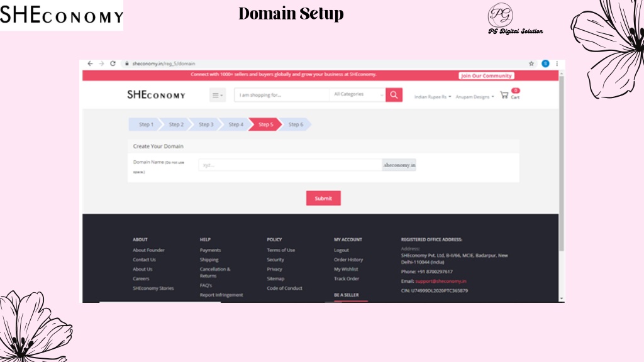This screenshot has width=644, height=362.
Task: Bookmark page with the star icon
Action: click(531, 63)
